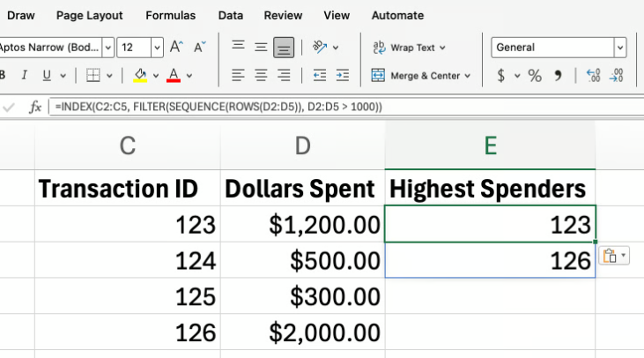Apply the red font color swatch
644x358 pixels.
(174, 76)
